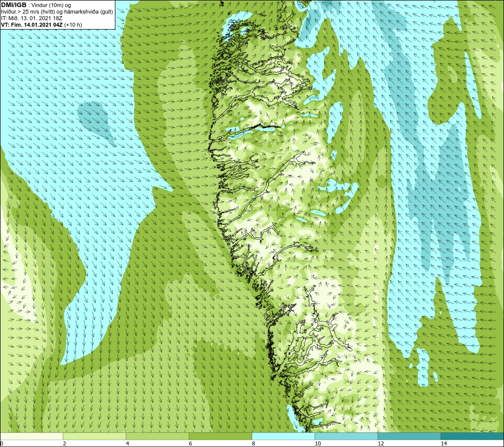
Task: Click the light cyan 8–10 m/s legend segment
Action: point(283,436)
